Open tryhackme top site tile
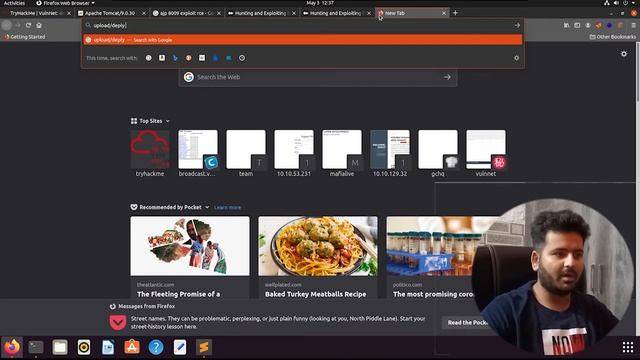640x360 pixels. click(150, 153)
